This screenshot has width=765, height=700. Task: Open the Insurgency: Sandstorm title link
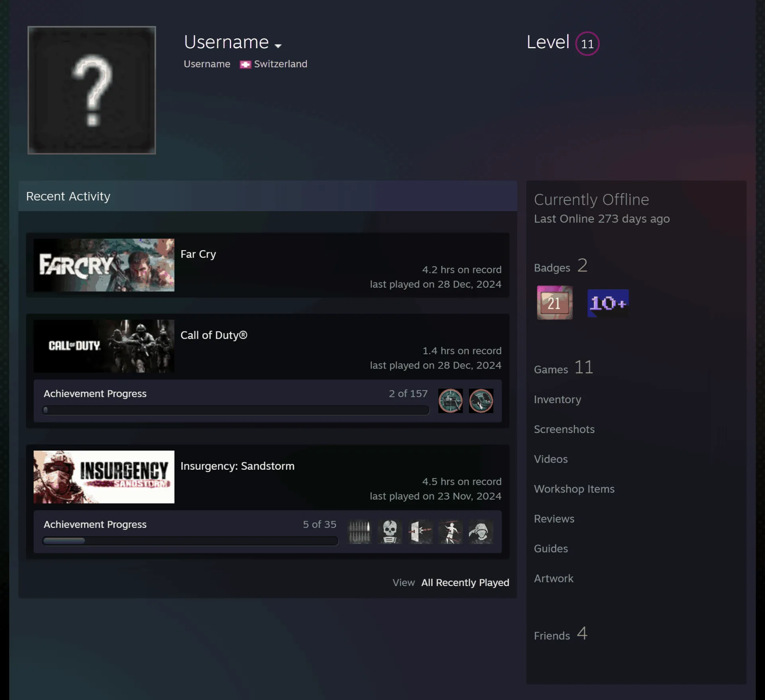tap(237, 466)
